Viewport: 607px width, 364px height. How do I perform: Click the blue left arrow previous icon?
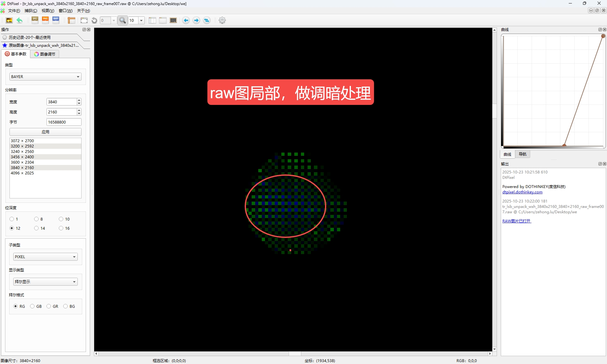pos(186,20)
